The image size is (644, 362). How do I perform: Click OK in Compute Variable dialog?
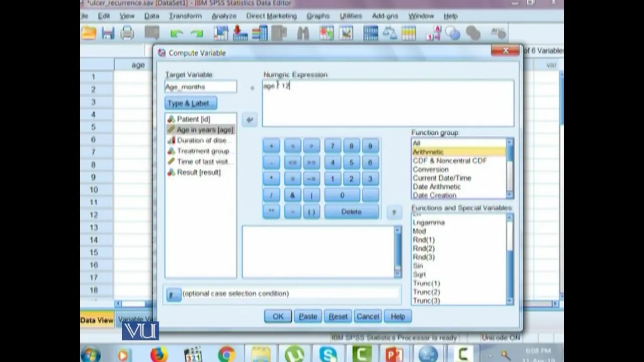coord(278,316)
